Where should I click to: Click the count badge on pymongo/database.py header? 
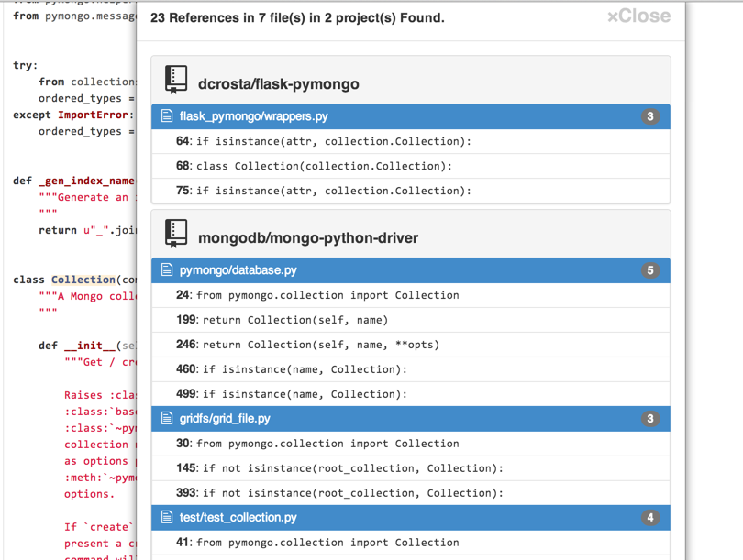click(x=650, y=270)
